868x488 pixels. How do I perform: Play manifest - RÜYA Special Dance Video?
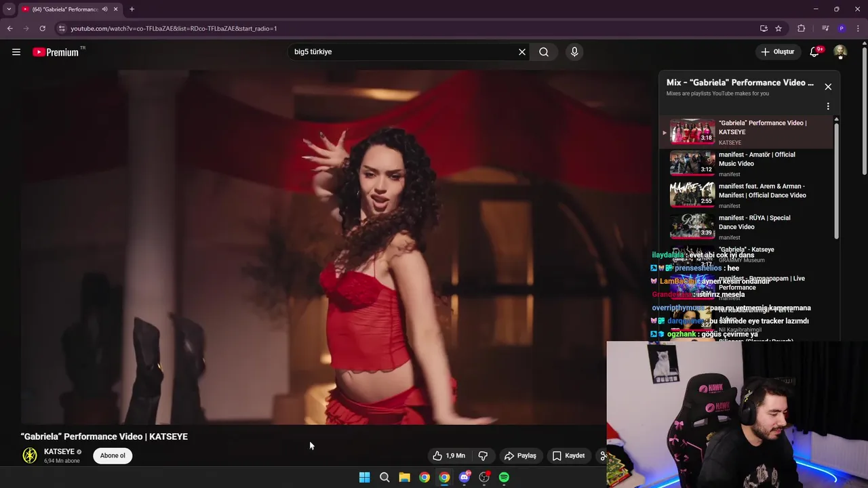click(746, 227)
